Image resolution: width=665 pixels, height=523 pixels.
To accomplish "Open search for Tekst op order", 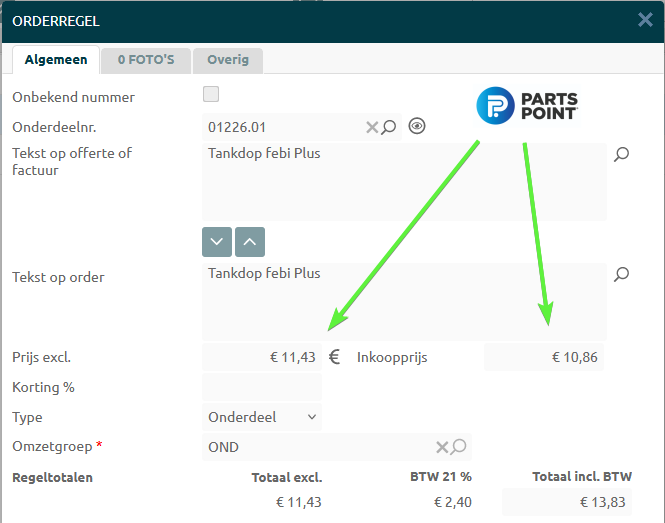I will [621, 274].
